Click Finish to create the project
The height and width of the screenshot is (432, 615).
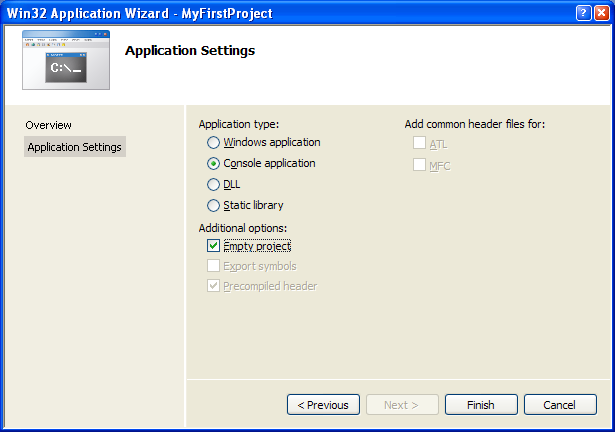click(x=481, y=405)
